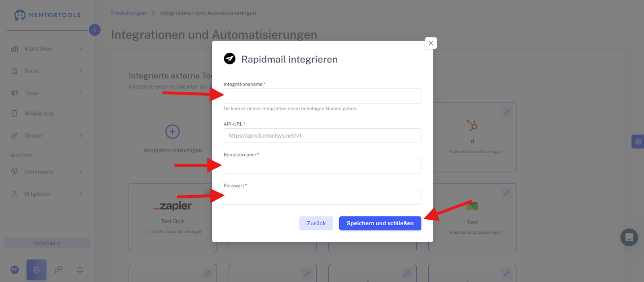
Task: Click the Tools megaphone icon
Action: click(x=14, y=93)
